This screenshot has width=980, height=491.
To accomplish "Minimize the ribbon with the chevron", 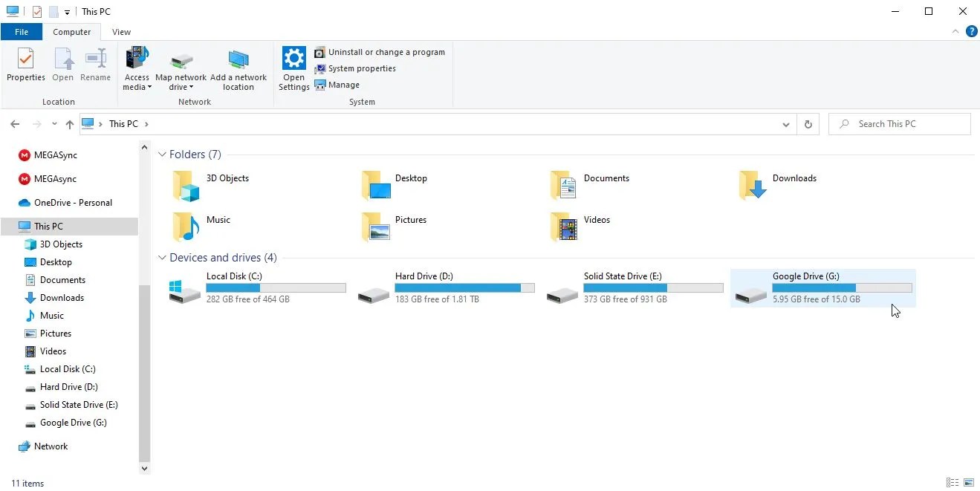I will (x=955, y=32).
